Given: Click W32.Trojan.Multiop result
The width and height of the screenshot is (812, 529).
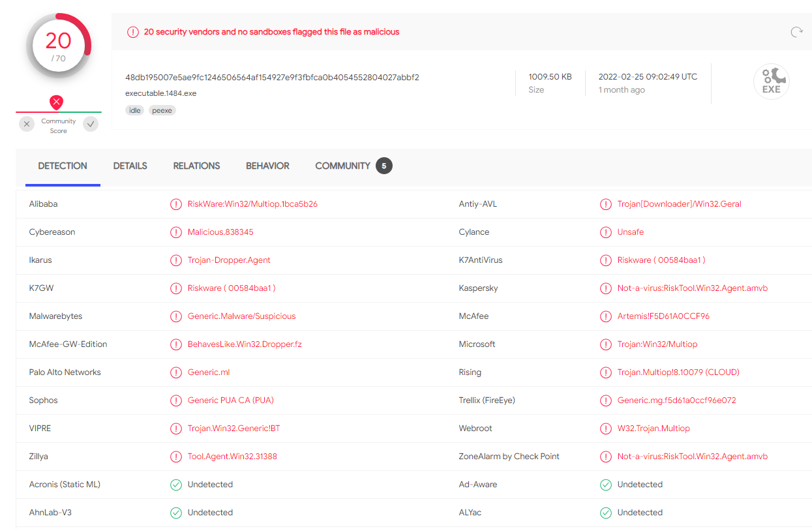Looking at the screenshot, I should 654,429.
